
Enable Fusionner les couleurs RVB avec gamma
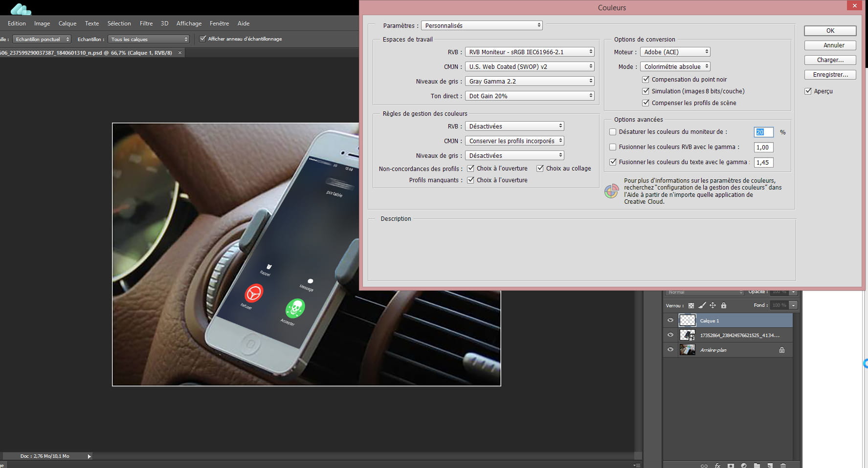[x=613, y=147]
